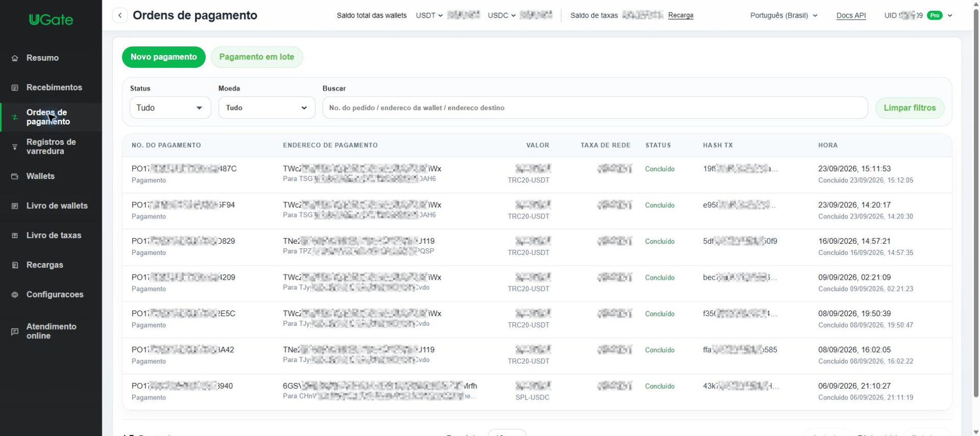Open Configuracoes gear icon
This screenshot has height=436, width=980.
tap(15, 295)
